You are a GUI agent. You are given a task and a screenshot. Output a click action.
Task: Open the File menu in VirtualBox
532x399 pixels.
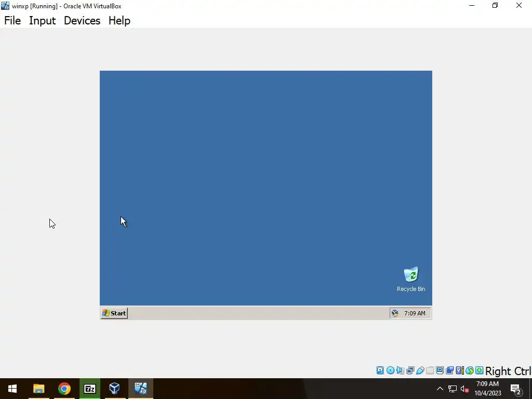(x=12, y=21)
